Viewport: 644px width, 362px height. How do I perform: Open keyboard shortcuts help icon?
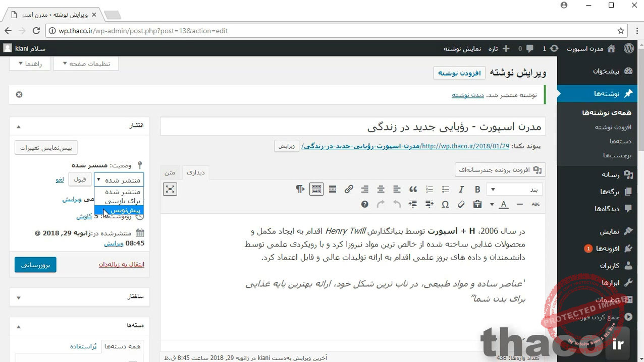[x=365, y=204]
